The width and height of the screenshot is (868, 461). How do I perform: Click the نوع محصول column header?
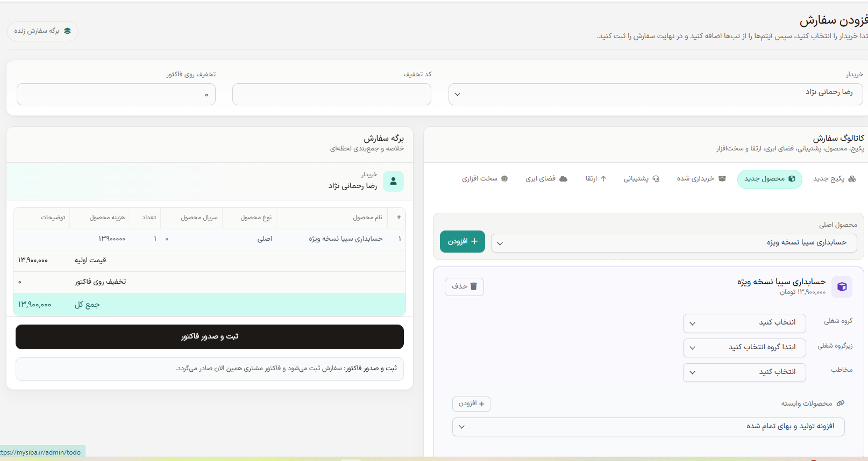[x=256, y=218]
